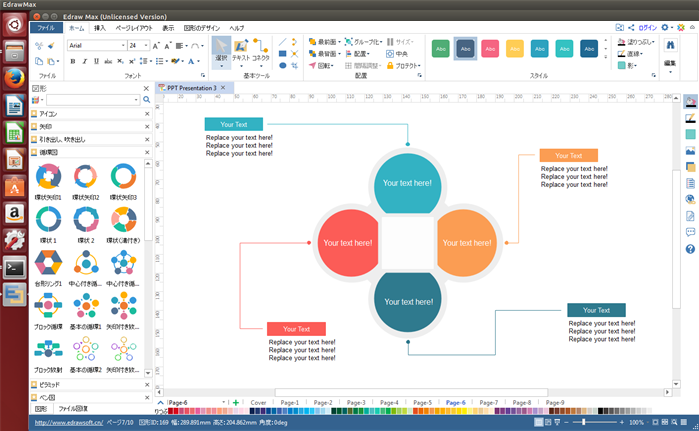Apply the red Abc style swatch
The image size is (699, 431).
click(490, 48)
